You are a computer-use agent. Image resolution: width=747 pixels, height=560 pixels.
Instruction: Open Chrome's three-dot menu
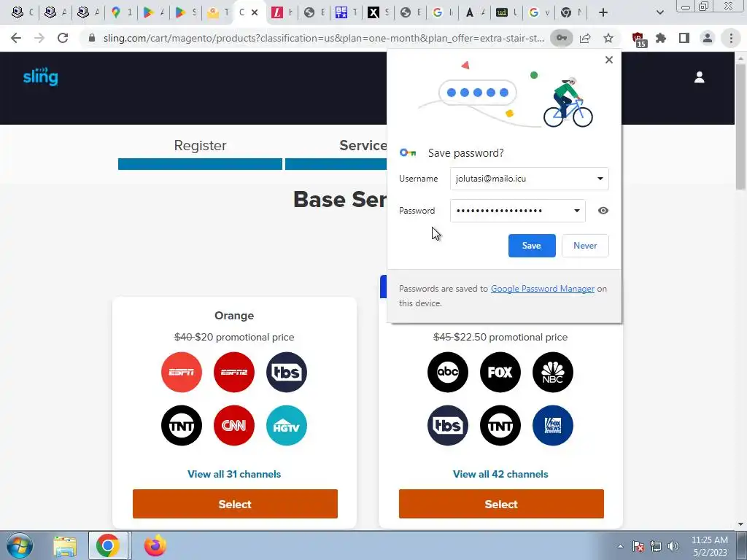[x=731, y=38]
